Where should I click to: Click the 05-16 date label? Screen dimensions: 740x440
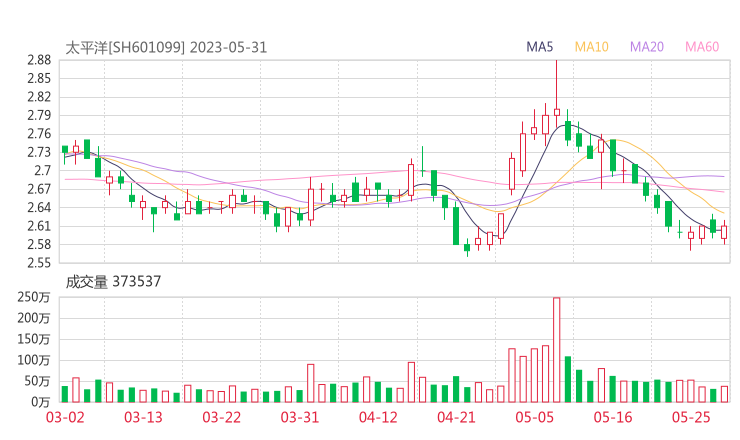pos(613,417)
